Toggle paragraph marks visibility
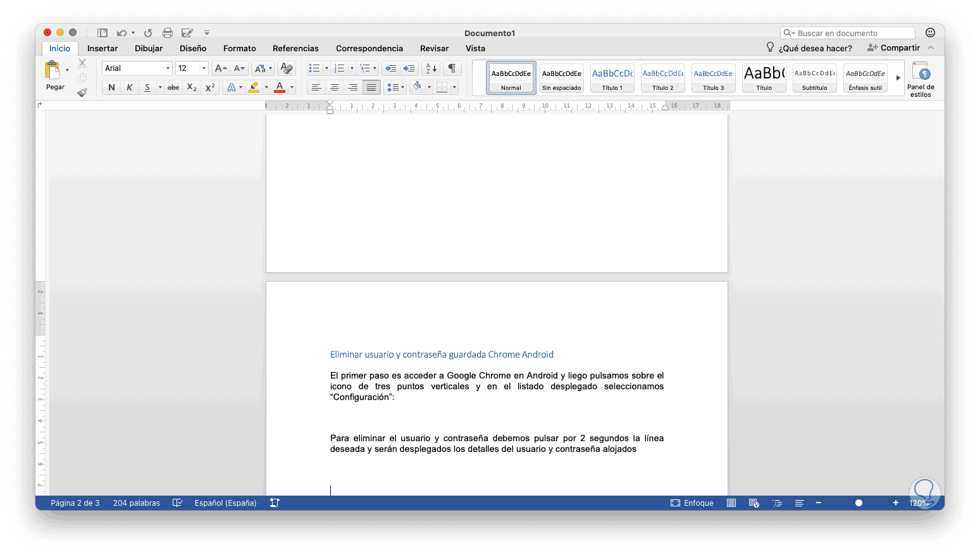 [x=452, y=68]
